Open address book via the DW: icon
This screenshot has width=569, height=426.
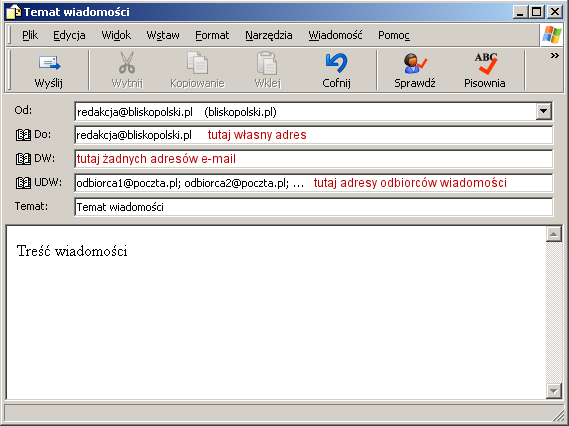[x=23, y=159]
